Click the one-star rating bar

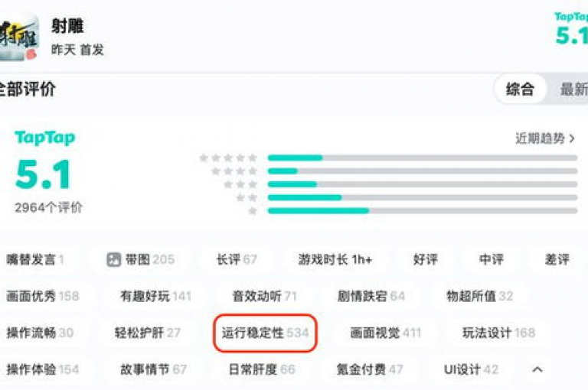(x=423, y=211)
